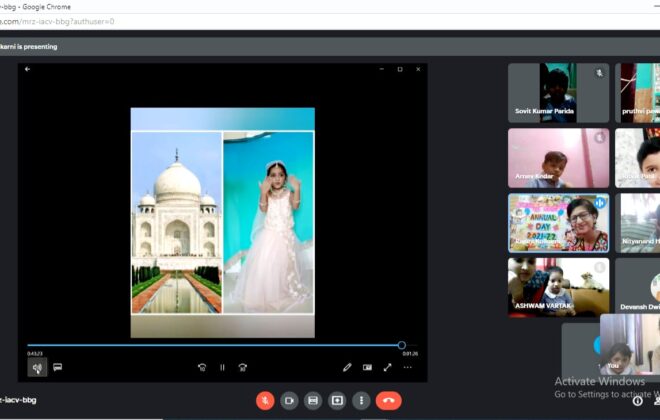The width and height of the screenshot is (660, 420).
Task: Select the Annual Day 2021-22 participant tile
Action: coord(558,223)
